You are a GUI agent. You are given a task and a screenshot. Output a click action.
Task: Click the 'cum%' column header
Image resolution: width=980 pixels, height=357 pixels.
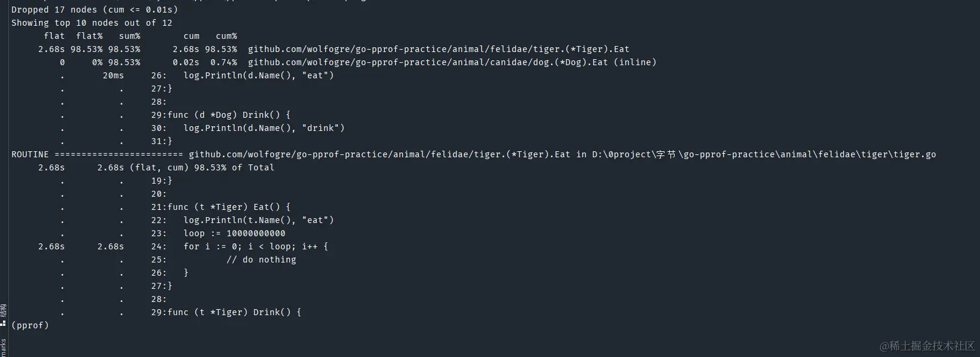click(226, 36)
